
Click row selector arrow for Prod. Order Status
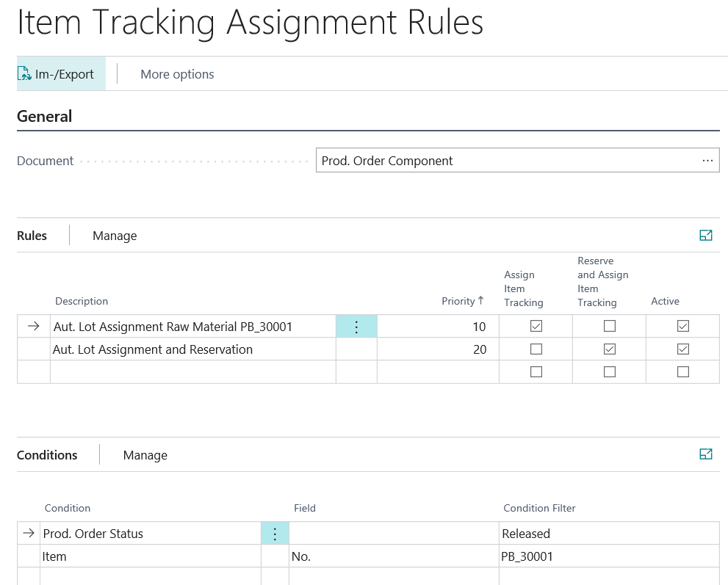(x=29, y=533)
